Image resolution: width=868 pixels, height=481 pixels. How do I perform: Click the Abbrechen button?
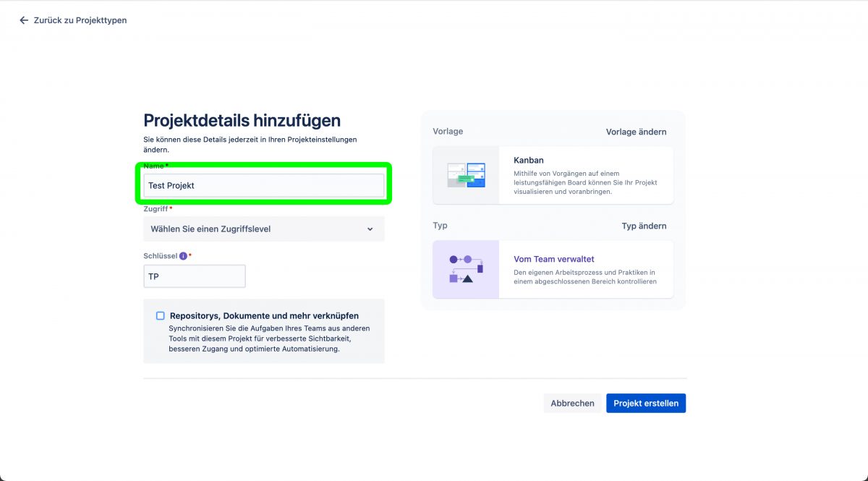click(x=572, y=403)
